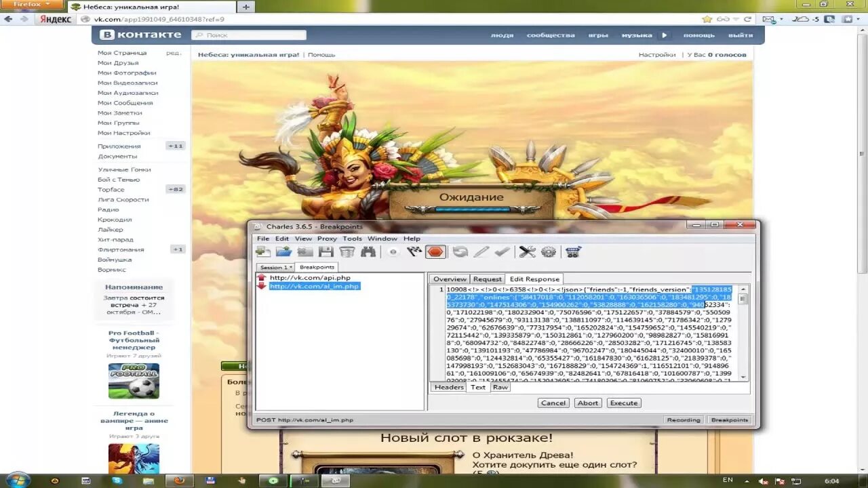This screenshot has height=488, width=868.
Task: Save session with floppy disk icon
Action: click(x=325, y=252)
